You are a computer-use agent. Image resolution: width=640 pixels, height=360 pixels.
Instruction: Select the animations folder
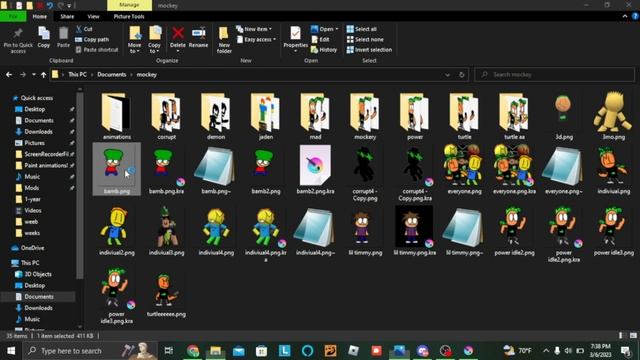[x=117, y=117]
